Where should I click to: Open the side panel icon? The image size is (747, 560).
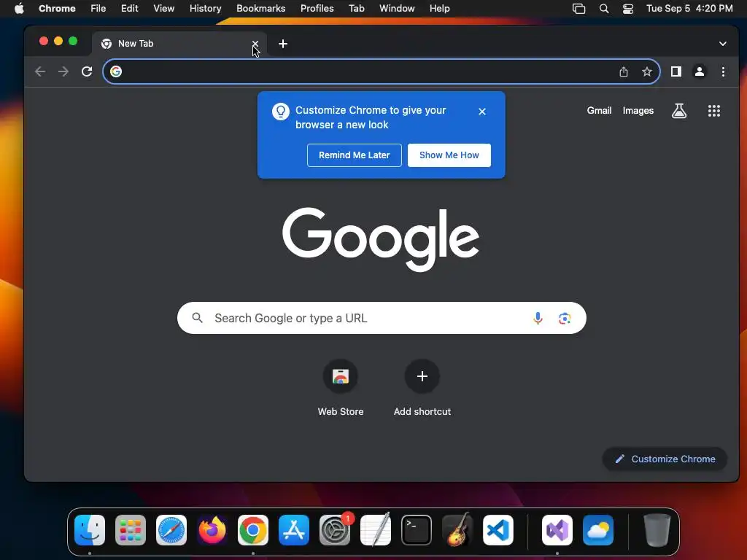pyautogui.click(x=676, y=71)
